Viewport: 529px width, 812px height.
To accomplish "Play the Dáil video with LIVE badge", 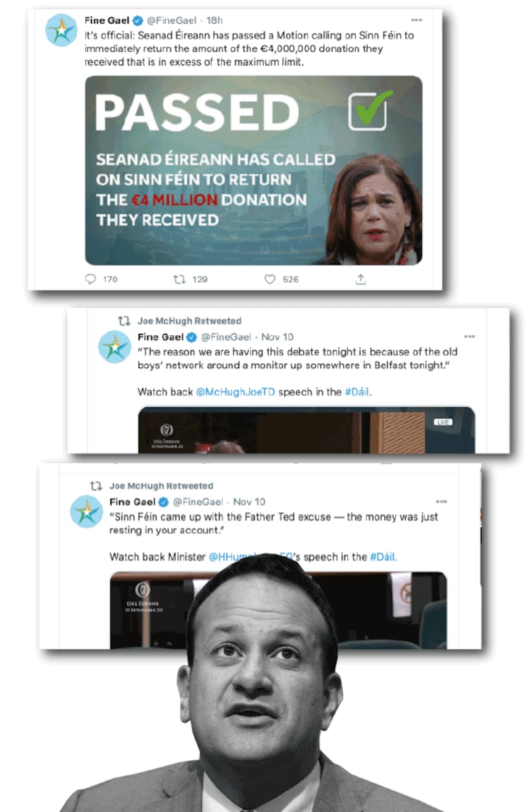I will (x=306, y=430).
